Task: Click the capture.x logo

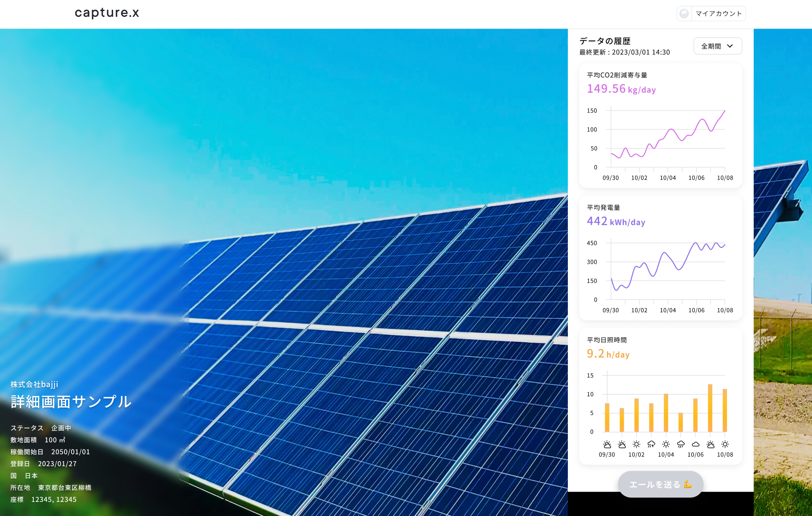Action: click(x=107, y=13)
